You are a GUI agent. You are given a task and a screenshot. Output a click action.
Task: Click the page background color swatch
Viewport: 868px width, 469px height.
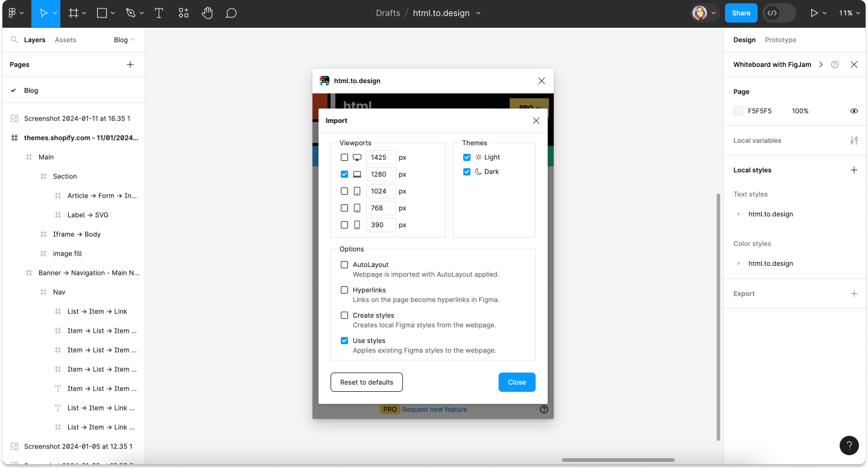[x=738, y=111]
